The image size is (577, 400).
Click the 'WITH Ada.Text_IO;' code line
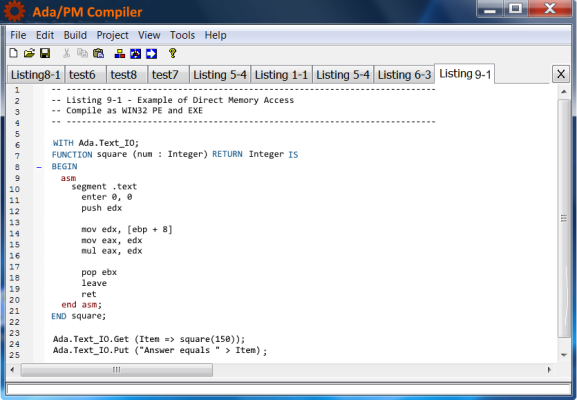click(x=96, y=143)
